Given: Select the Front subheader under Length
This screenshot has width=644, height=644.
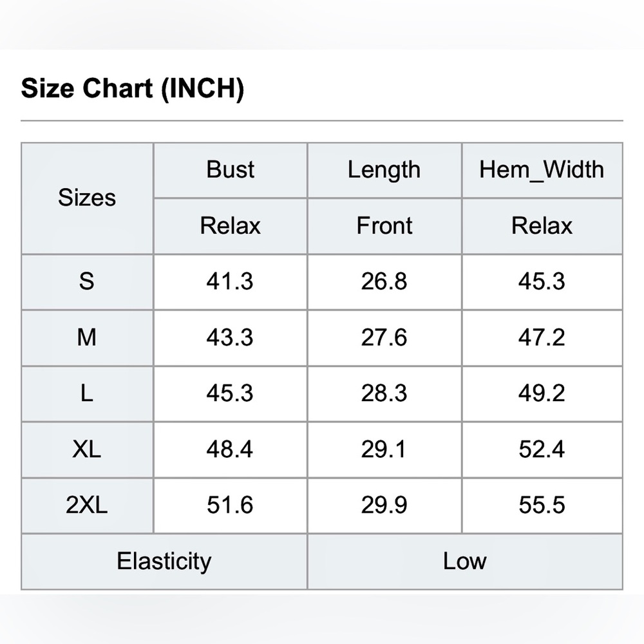Looking at the screenshot, I should (x=384, y=226).
